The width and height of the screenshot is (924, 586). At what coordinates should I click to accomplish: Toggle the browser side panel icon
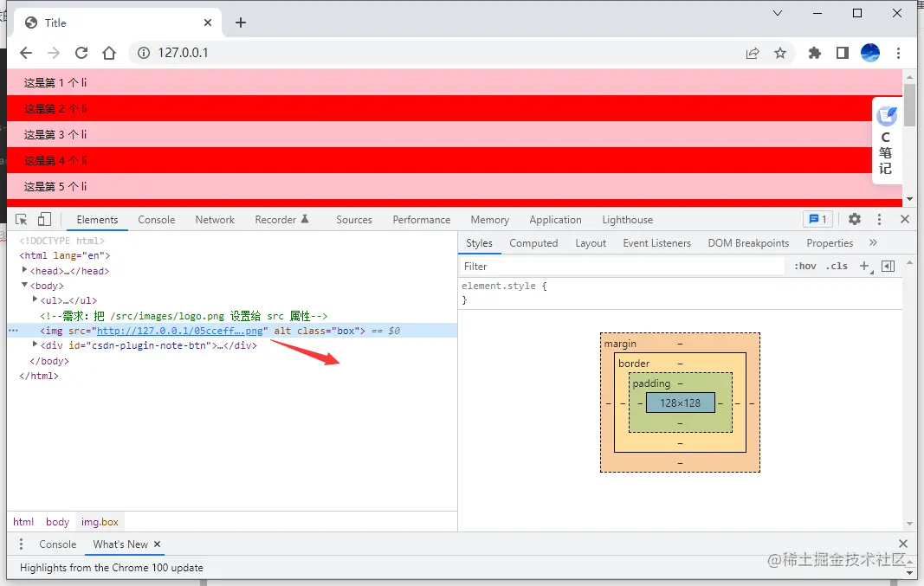click(843, 53)
